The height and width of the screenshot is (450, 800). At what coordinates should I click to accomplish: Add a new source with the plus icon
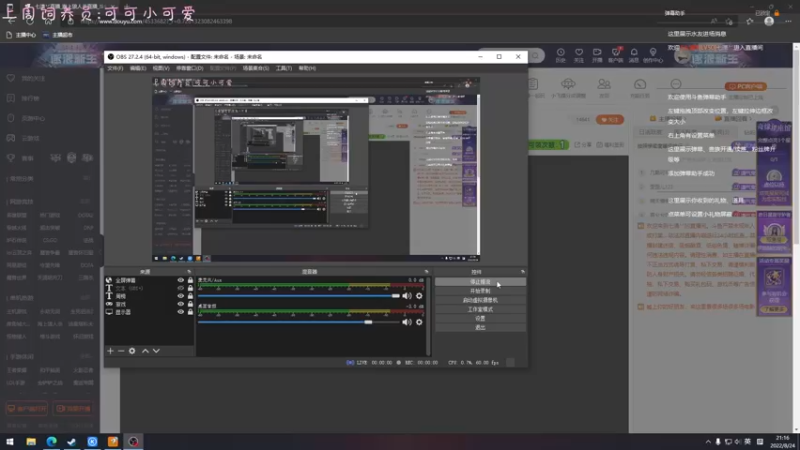tap(110, 351)
